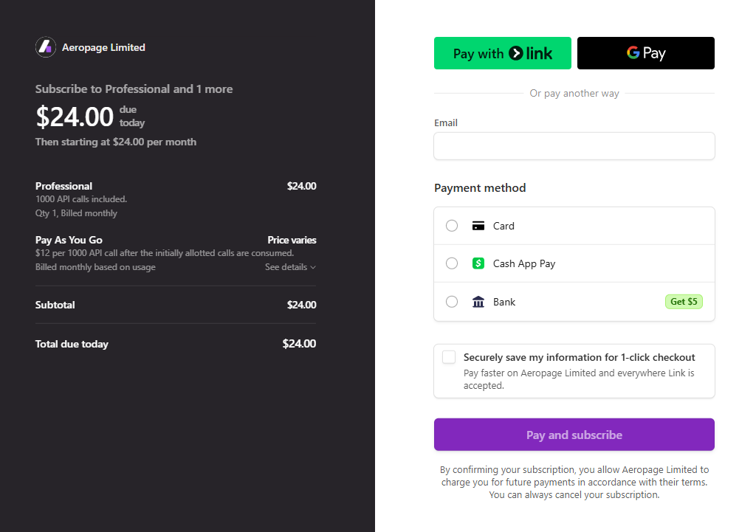Click the credit card icon

point(478,226)
